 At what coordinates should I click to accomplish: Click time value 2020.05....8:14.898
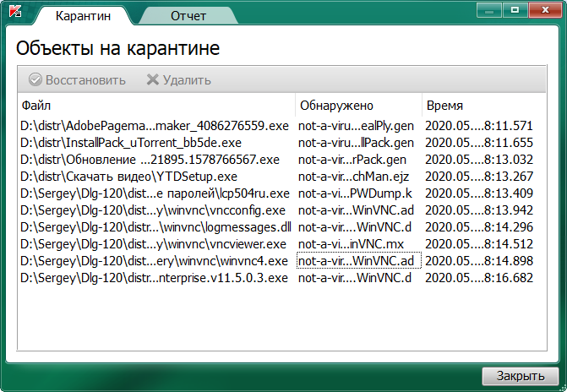[x=479, y=261]
